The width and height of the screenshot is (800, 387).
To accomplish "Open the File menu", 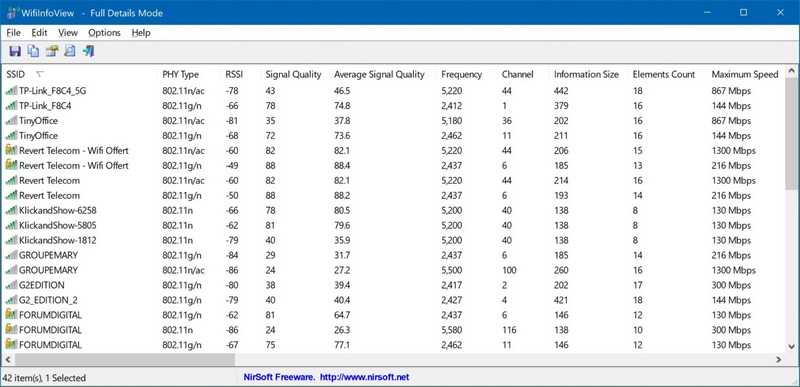I will (x=13, y=33).
